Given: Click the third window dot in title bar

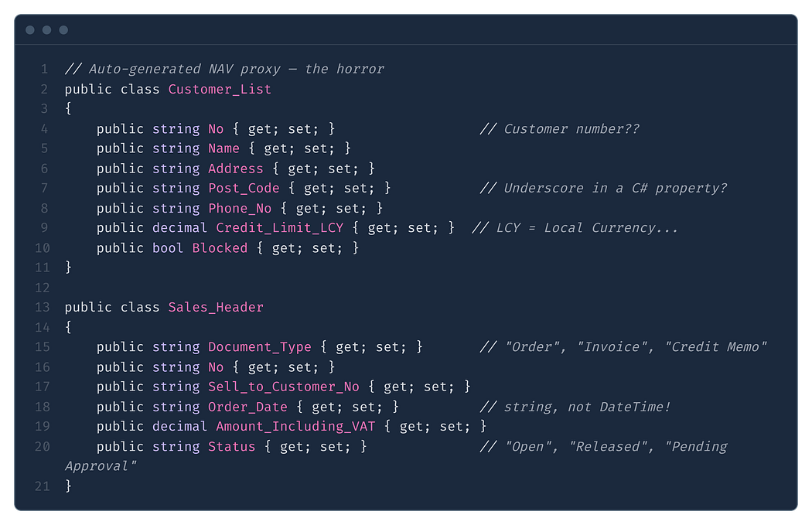Looking at the screenshot, I should point(63,30).
